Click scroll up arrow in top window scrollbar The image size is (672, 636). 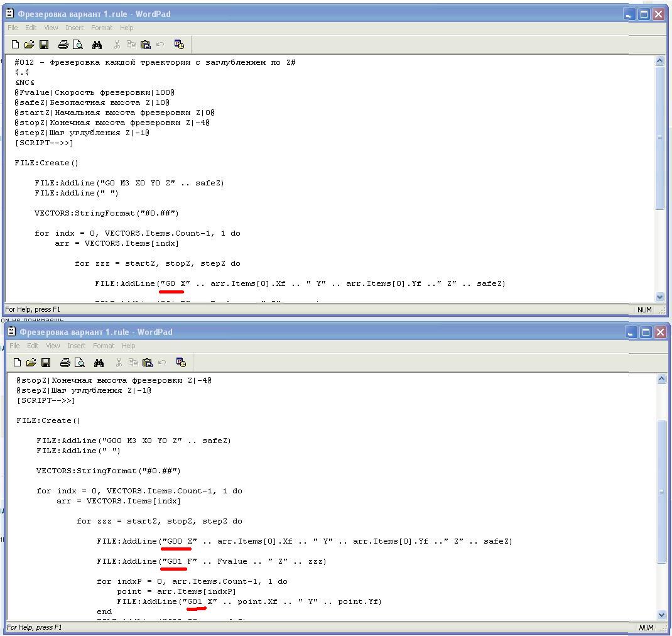pos(659,61)
